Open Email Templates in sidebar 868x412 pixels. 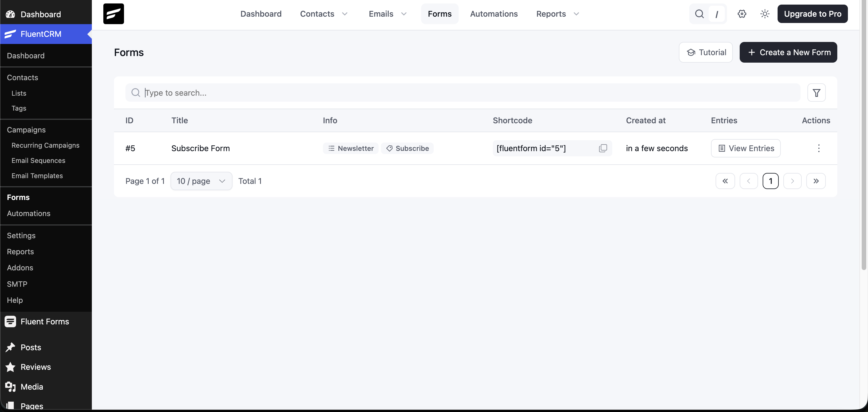(37, 176)
